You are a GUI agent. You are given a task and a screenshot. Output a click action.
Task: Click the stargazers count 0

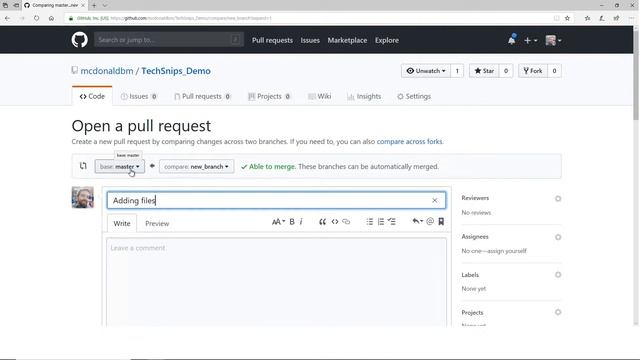[x=506, y=71]
